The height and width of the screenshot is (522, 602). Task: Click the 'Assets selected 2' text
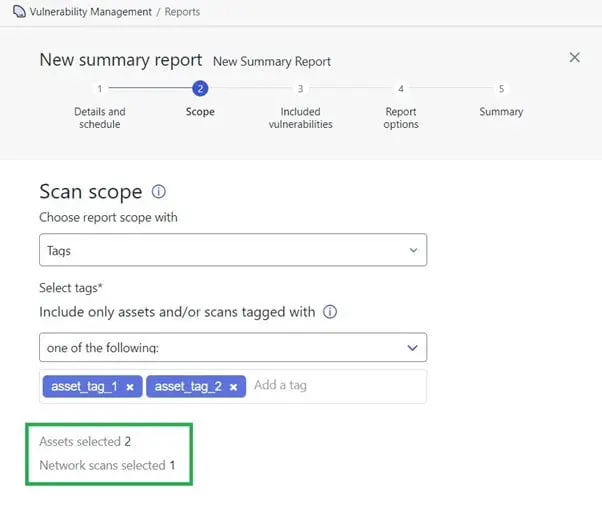click(x=85, y=441)
